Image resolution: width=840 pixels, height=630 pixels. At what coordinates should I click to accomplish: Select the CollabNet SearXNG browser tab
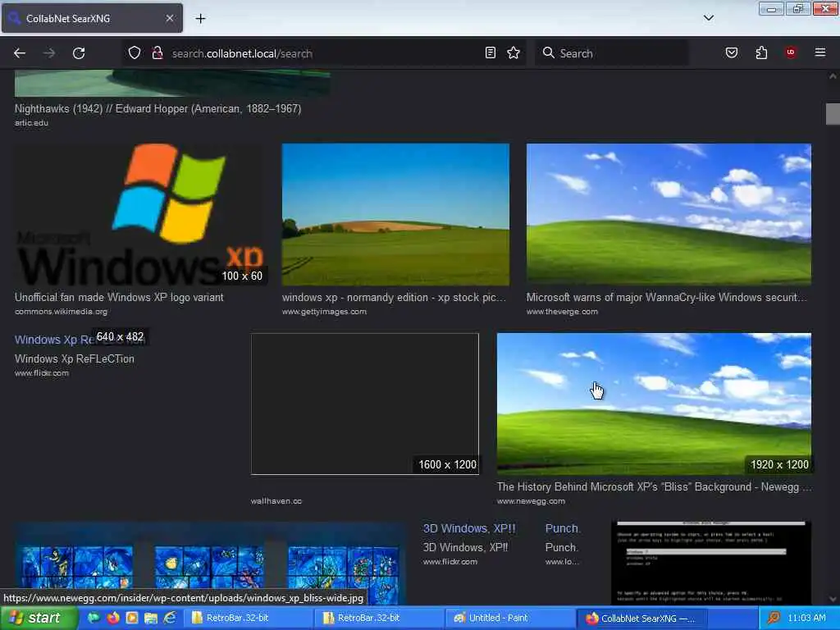(92, 18)
